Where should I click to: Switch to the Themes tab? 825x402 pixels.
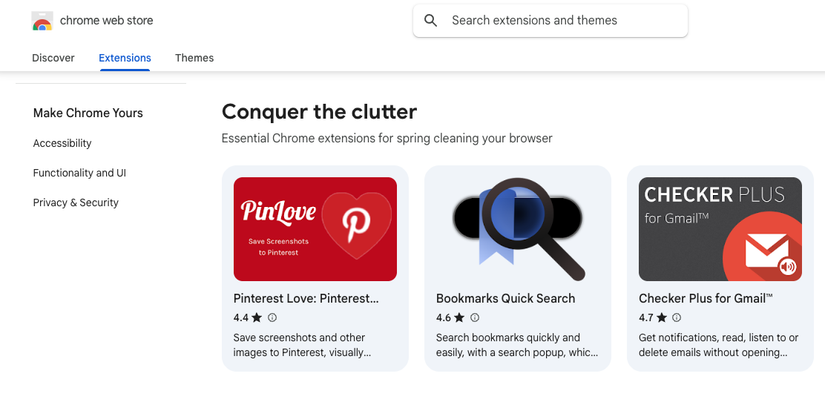click(194, 58)
